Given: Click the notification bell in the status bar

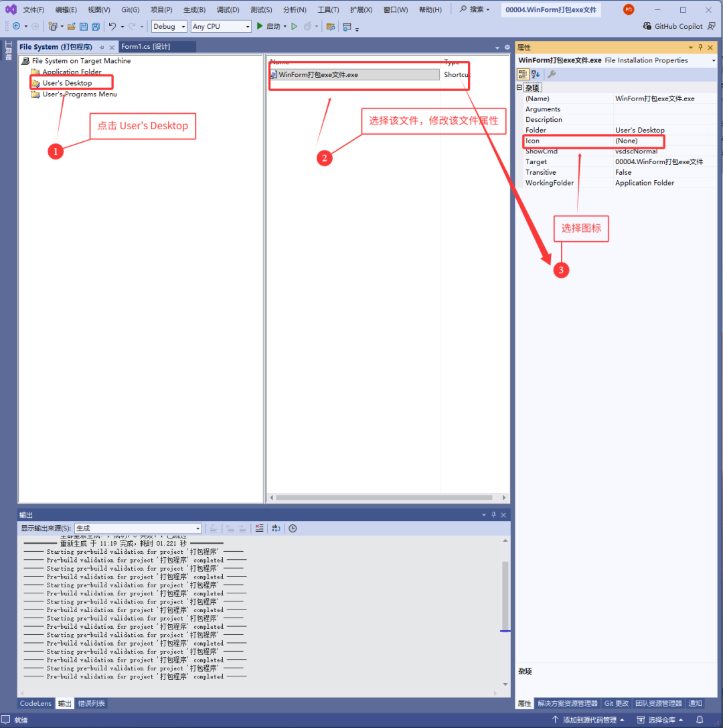Looking at the screenshot, I should point(700,720).
